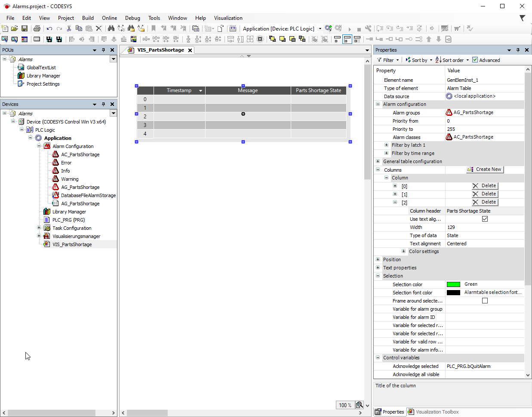Viewport: 532px width, 417px height.
Task: Enable Frame around selected checkbox
Action: pyautogui.click(x=485, y=301)
